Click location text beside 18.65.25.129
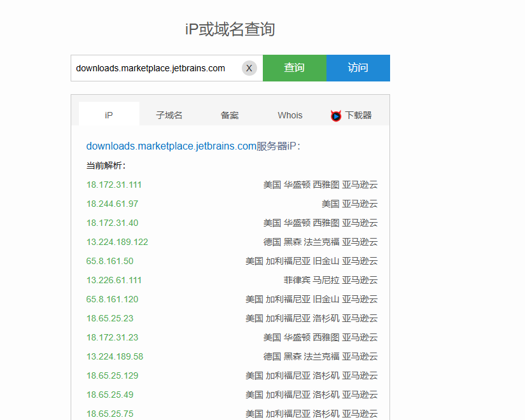The image size is (525, 420). pos(312,376)
